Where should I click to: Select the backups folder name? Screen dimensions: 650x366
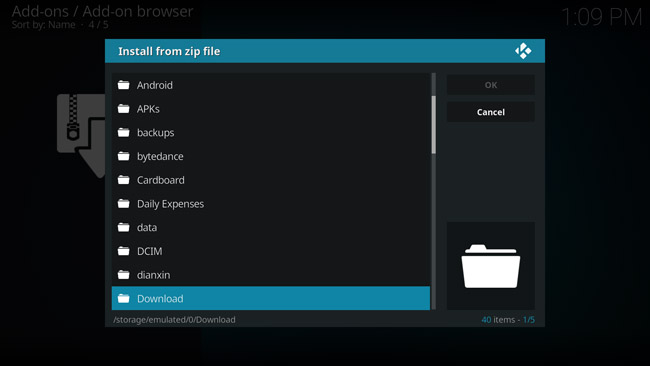[155, 133]
